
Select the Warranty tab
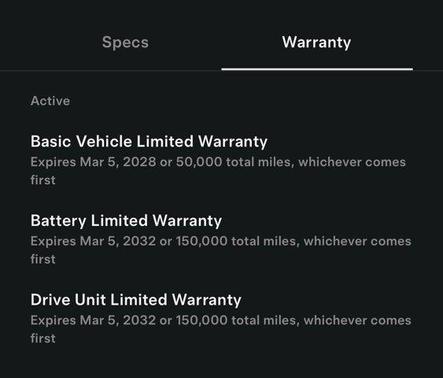(x=316, y=42)
